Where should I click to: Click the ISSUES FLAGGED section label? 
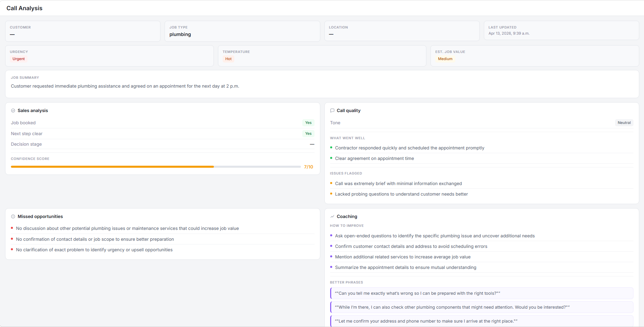coord(346,174)
